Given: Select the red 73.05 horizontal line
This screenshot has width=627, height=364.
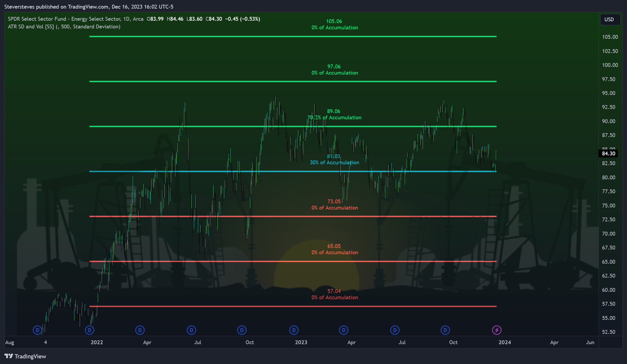Looking at the screenshot, I should 293,216.
